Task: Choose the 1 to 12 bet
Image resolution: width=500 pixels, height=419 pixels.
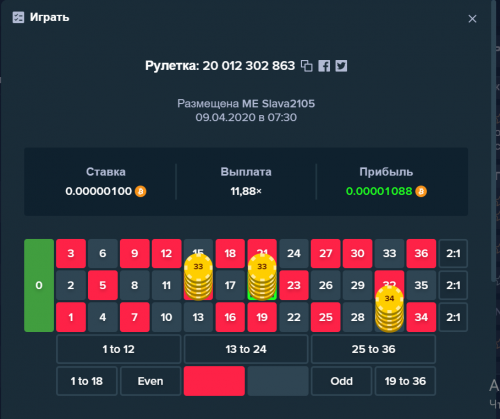Action: coord(119,349)
